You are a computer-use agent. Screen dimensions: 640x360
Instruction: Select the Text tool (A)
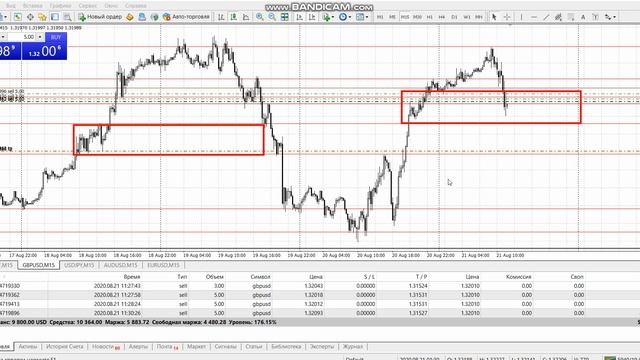click(583, 17)
